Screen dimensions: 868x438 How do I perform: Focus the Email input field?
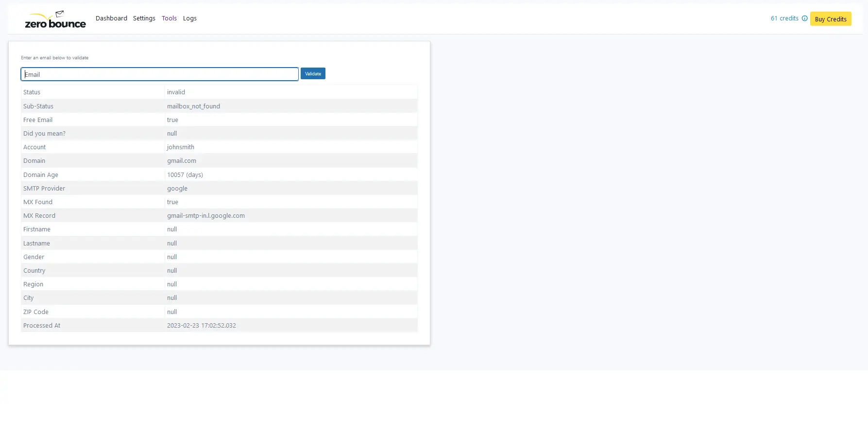coord(159,74)
